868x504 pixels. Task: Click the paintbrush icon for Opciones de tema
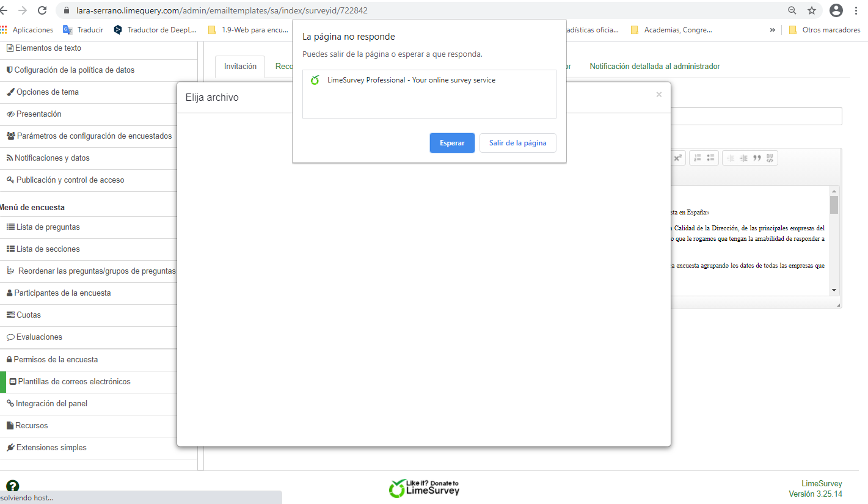click(10, 92)
